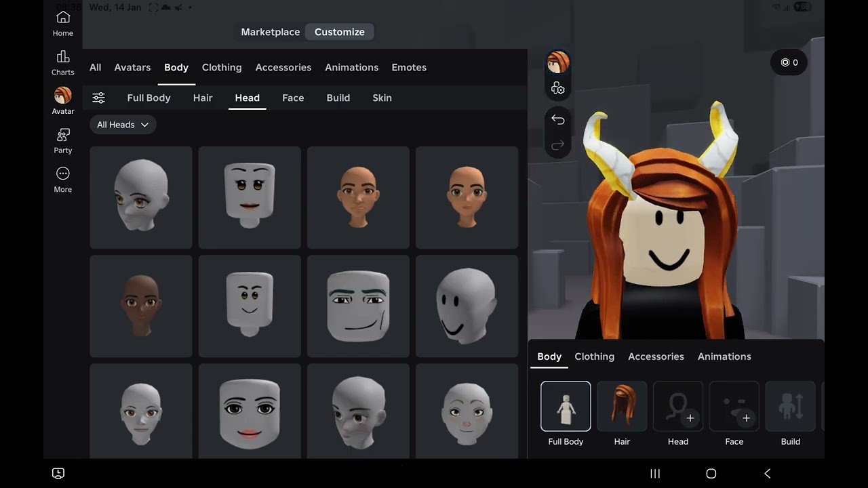Open the Hair subcategory
Screen dimensions: 868x488
point(203,98)
